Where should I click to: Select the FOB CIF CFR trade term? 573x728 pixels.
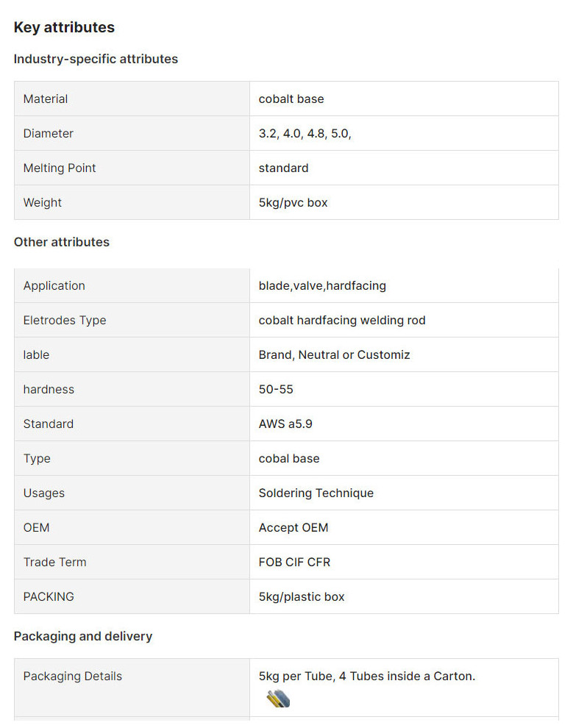[x=294, y=562]
